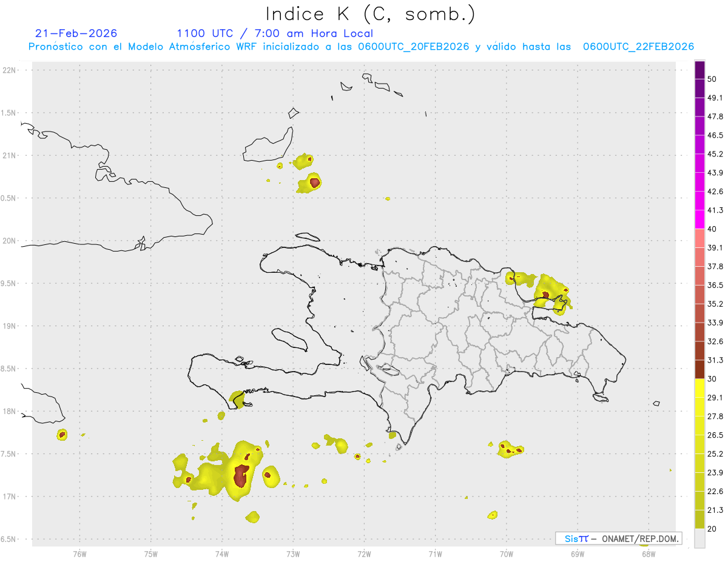Click the blue "Sis" logo text in credit box
This screenshot has width=728, height=562.
(x=572, y=538)
